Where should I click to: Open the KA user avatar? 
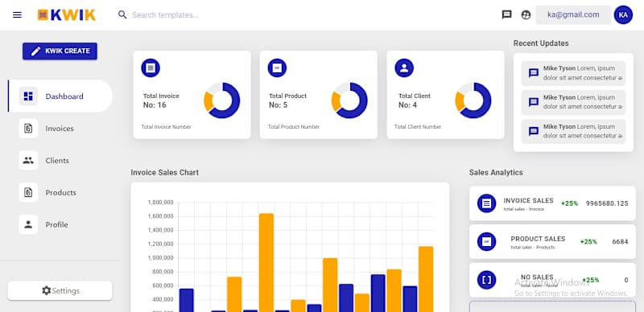[623, 14]
